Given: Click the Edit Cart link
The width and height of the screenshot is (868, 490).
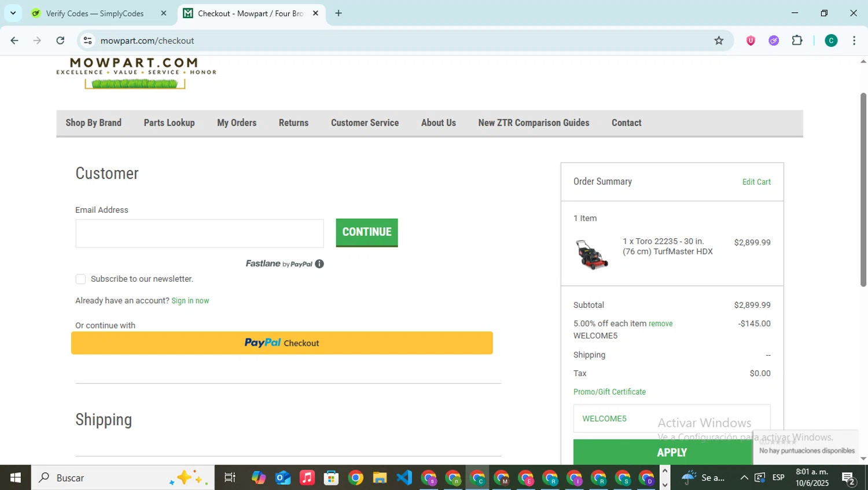Looking at the screenshot, I should 756,182.
